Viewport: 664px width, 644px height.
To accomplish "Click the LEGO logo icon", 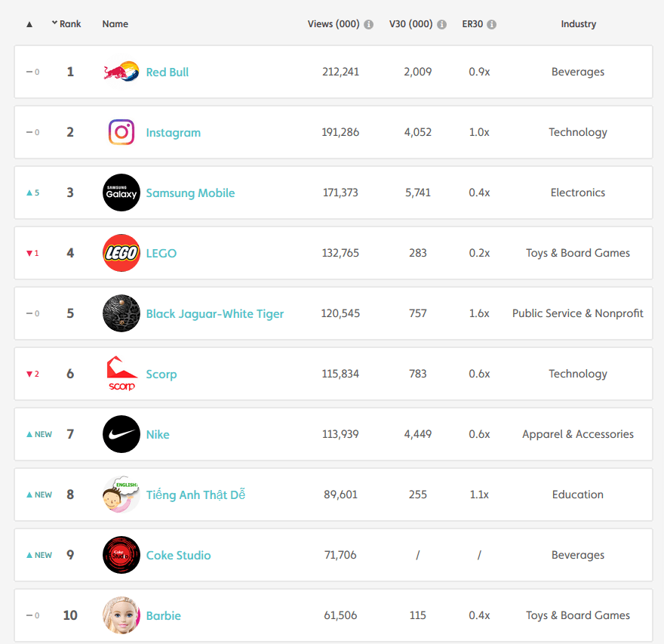I will 121,253.
